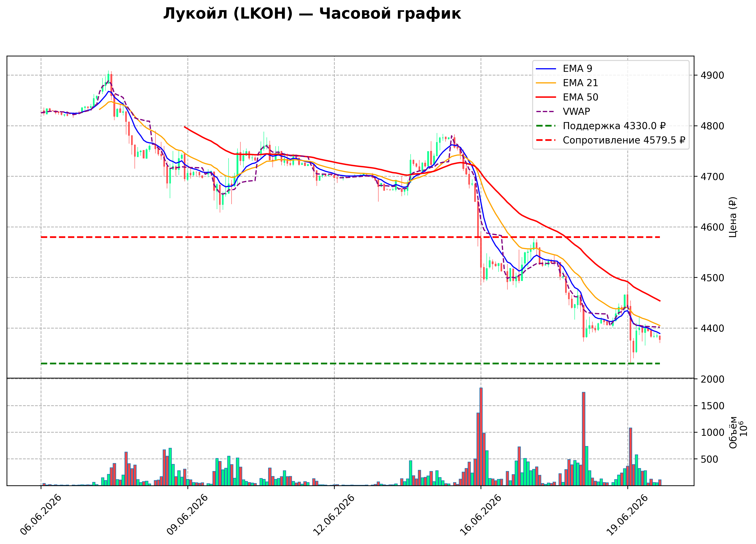Click the 2000 volume axis tick label
This screenshot has height=544, width=756.
(x=712, y=379)
